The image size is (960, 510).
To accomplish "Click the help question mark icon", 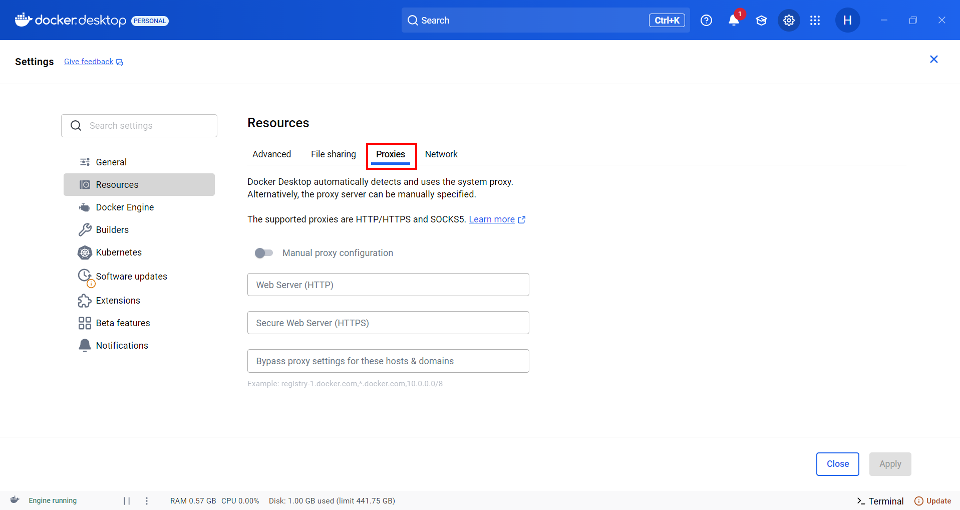I will point(706,20).
